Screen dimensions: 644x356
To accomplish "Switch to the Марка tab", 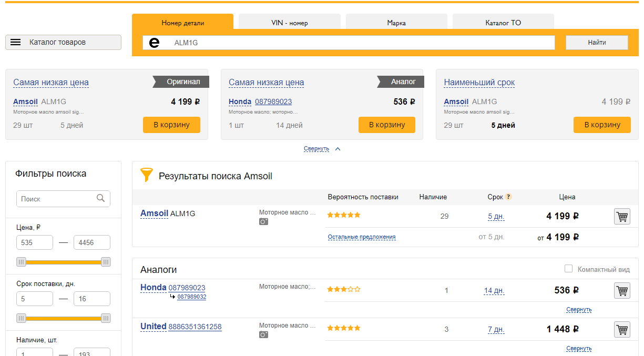I will pos(396,23).
